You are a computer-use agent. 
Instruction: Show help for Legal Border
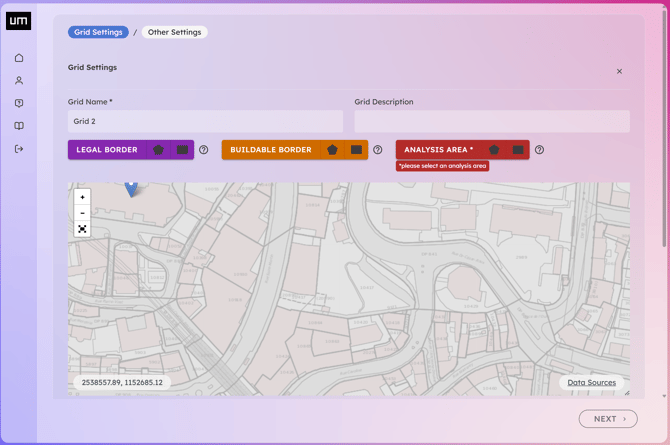(204, 150)
